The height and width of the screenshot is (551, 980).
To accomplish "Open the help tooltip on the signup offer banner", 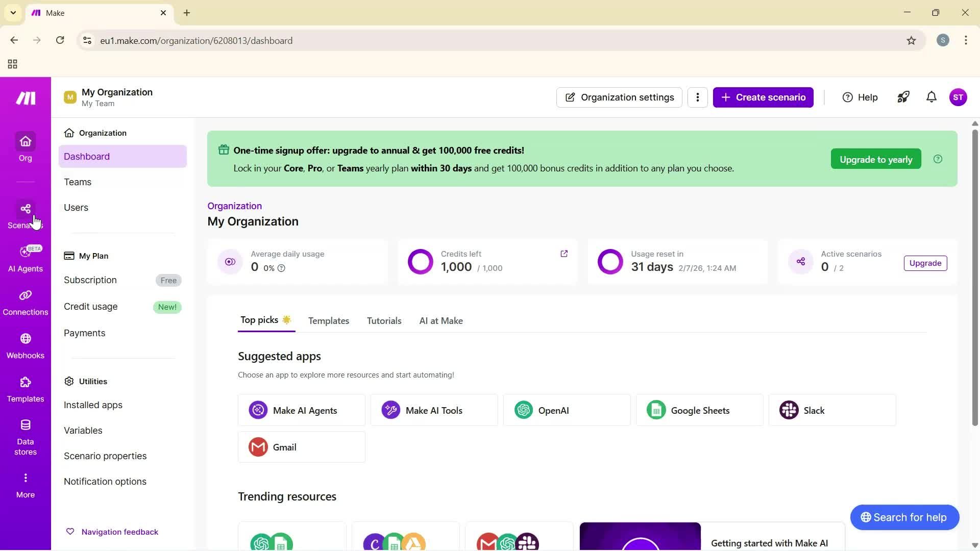I will click(x=938, y=159).
